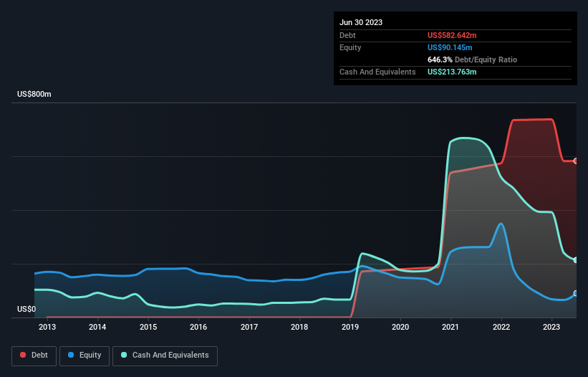
Task: Click the 2023 x-axis label
Action: tap(551, 327)
